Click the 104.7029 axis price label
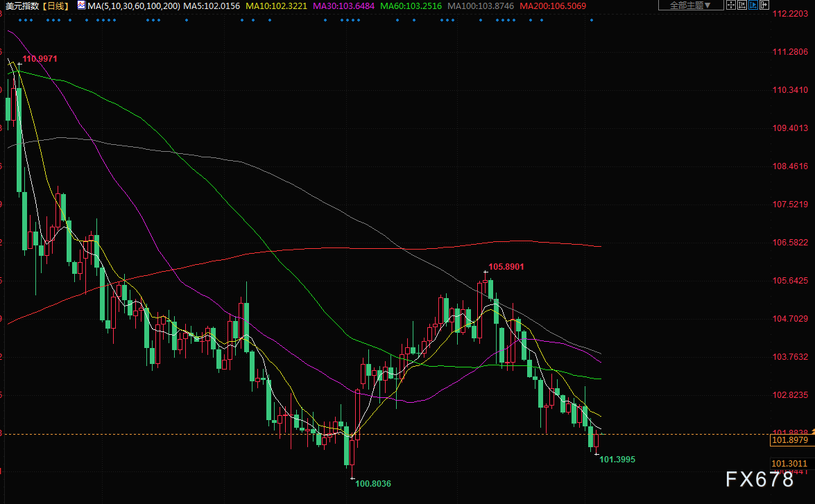This screenshot has width=815, height=504. 791,318
